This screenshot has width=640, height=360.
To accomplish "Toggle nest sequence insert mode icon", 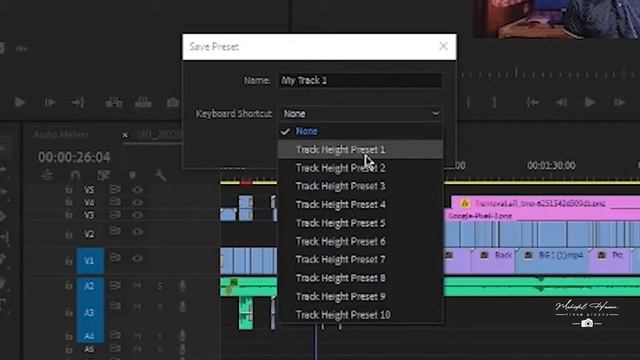I will (47, 176).
